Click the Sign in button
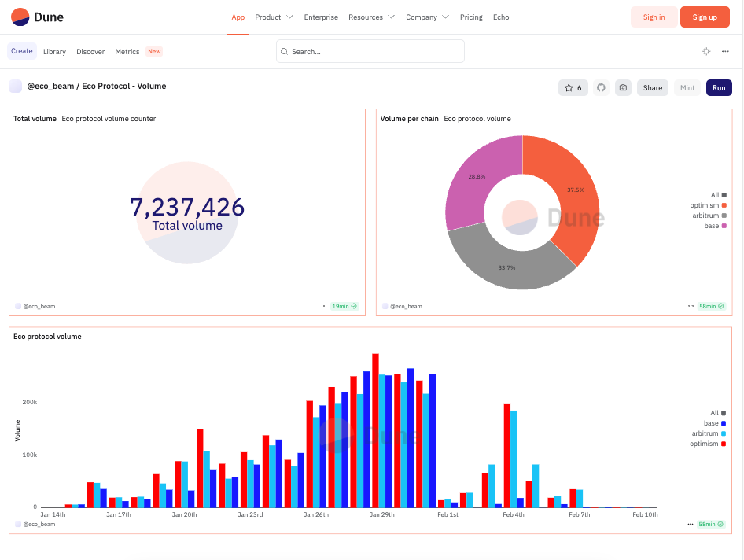This screenshot has width=744, height=560. [x=654, y=17]
